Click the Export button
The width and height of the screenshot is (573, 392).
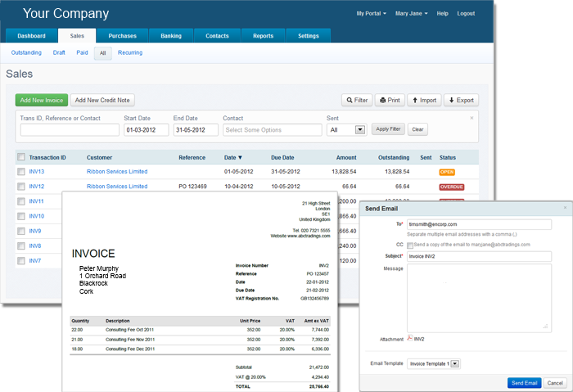pos(461,100)
